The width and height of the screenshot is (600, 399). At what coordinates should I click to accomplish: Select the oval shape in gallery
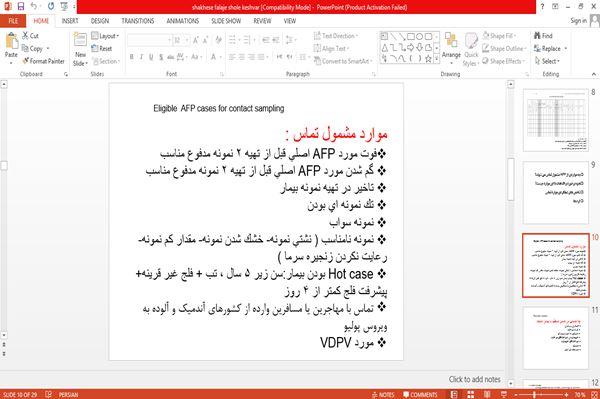419,37
